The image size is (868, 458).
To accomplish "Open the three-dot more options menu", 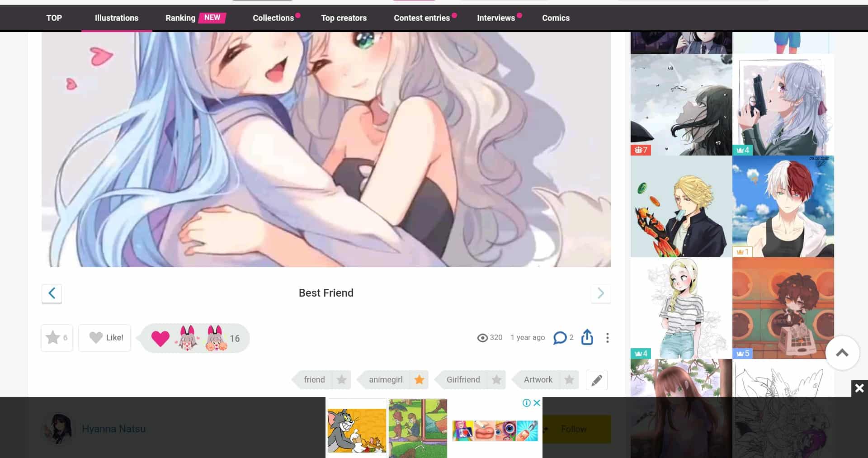I will coord(607,338).
